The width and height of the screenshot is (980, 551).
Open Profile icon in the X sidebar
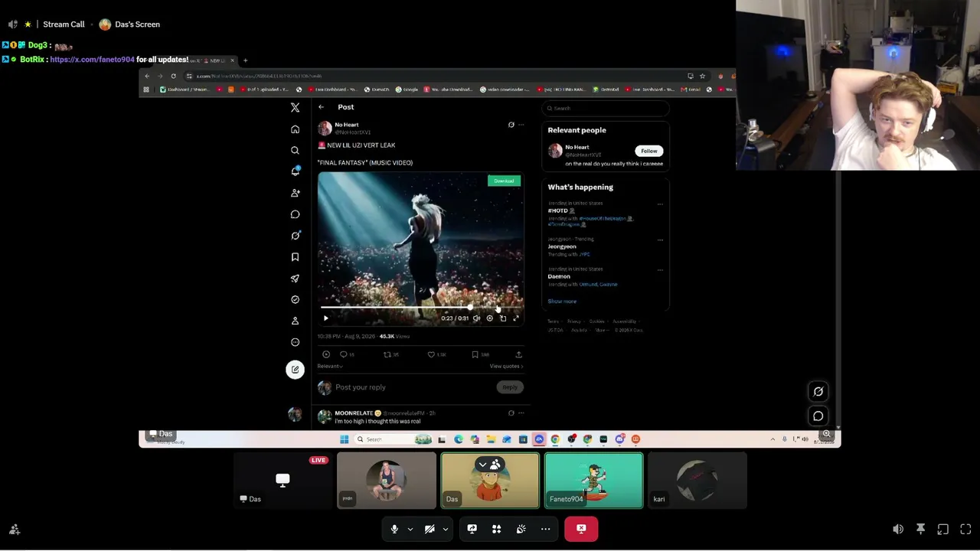coord(295,321)
